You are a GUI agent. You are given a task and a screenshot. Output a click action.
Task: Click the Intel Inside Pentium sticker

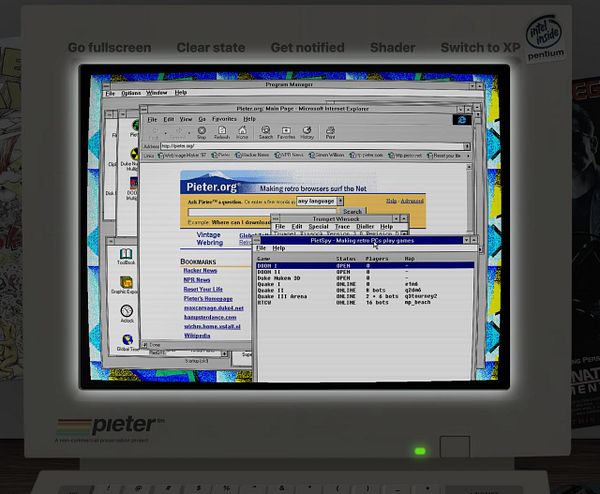pos(544,38)
